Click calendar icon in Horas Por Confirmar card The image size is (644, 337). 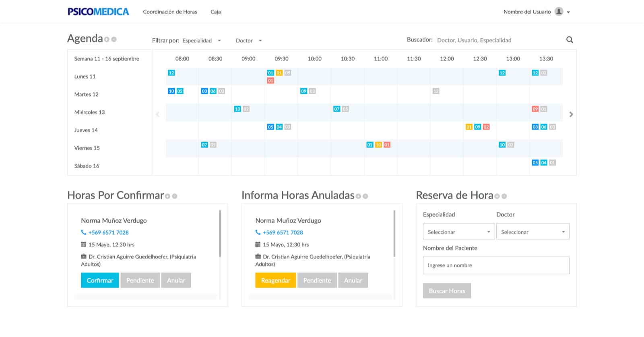83,244
